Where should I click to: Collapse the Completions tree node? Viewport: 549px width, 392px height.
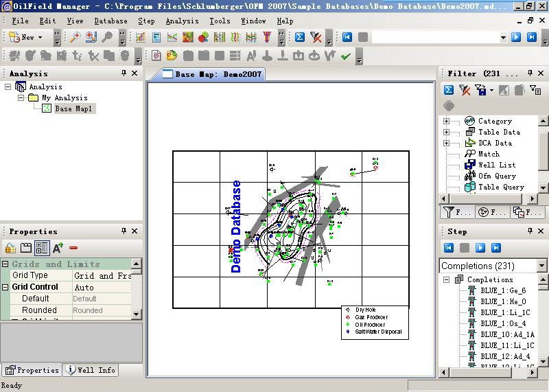click(x=447, y=279)
